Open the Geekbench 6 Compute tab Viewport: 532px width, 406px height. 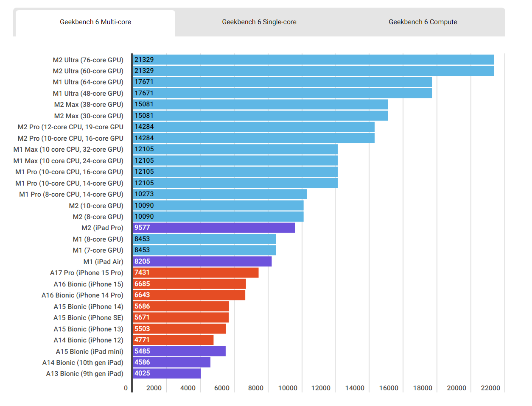423,22
